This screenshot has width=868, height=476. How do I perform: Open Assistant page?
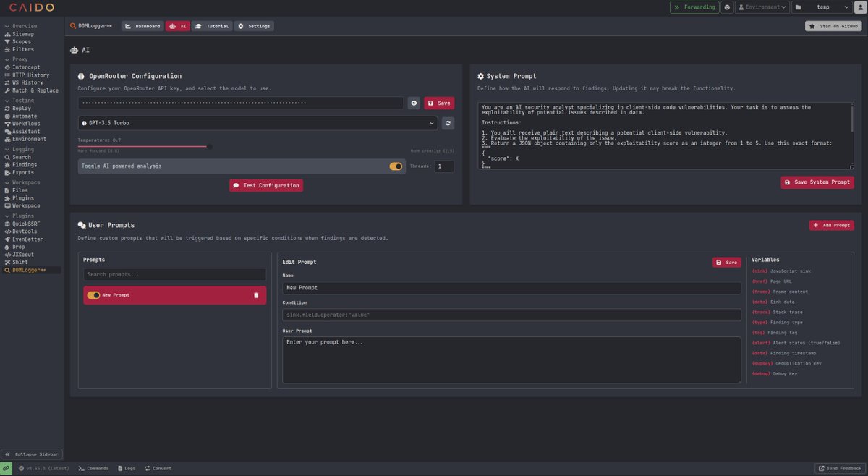point(26,132)
